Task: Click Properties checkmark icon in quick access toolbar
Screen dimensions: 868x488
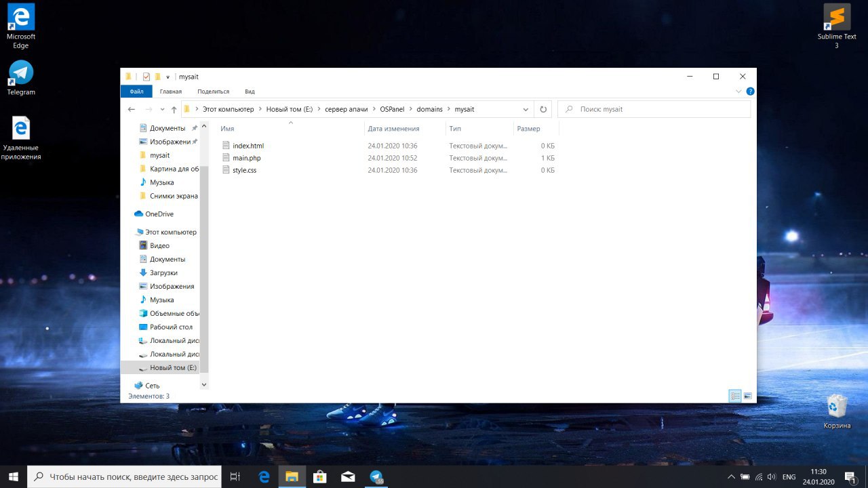Action: (146, 77)
